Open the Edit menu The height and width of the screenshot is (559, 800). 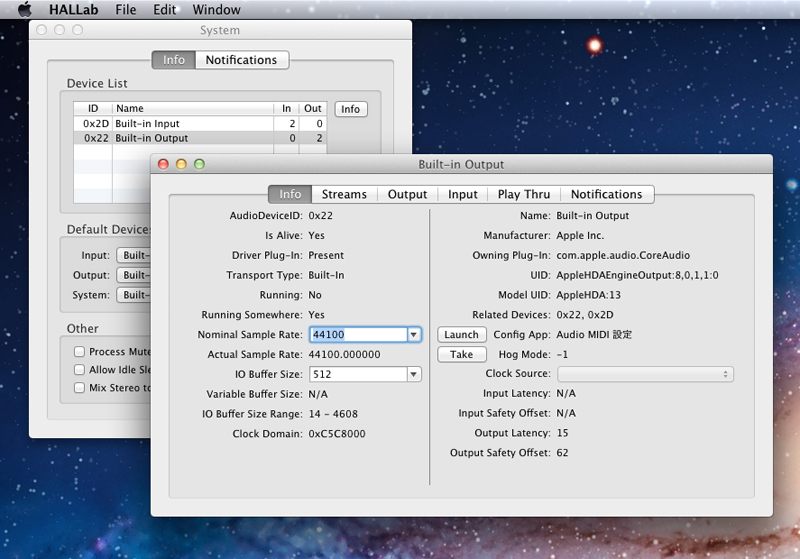(164, 10)
